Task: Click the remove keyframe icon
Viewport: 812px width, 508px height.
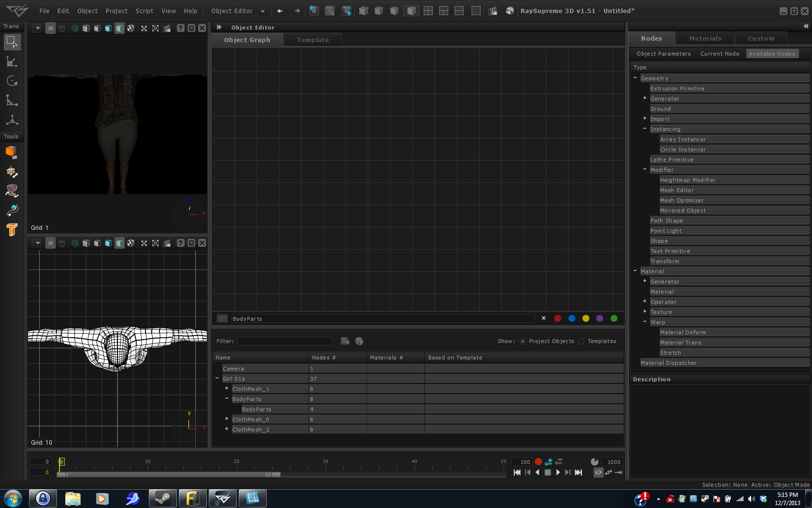Action: [559, 462]
